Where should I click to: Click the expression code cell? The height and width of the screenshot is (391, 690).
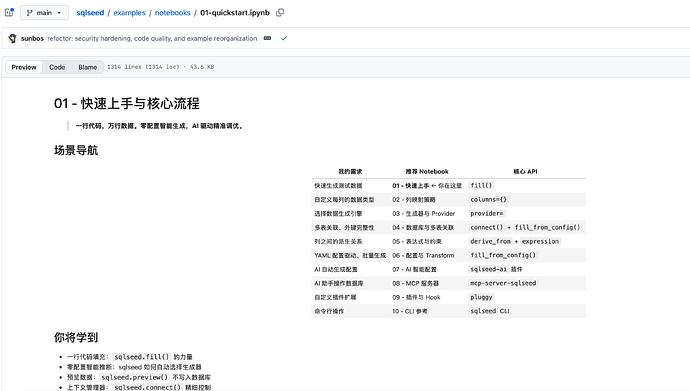(x=540, y=241)
